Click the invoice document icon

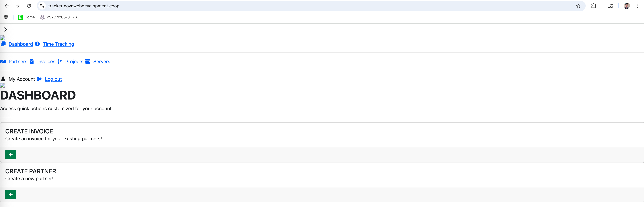[32, 61]
